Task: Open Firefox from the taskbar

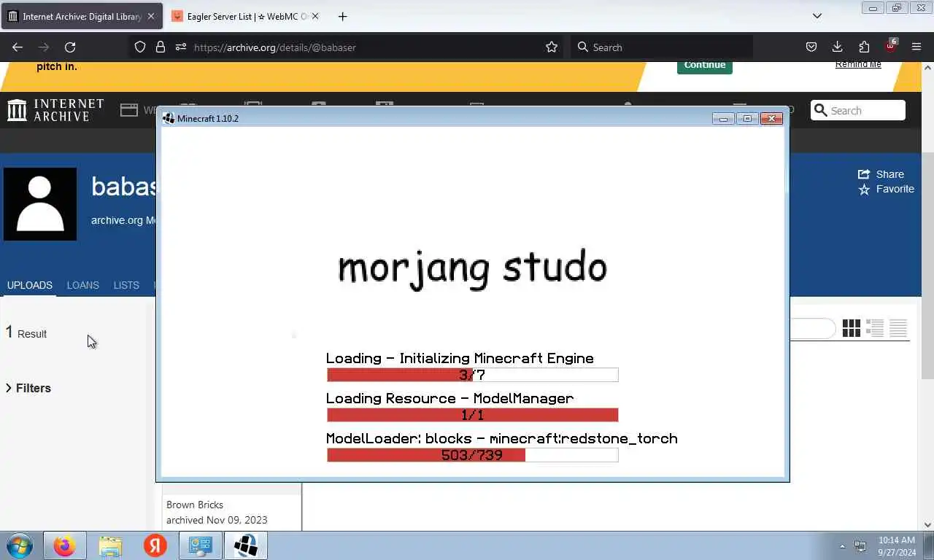Action: pos(64,545)
